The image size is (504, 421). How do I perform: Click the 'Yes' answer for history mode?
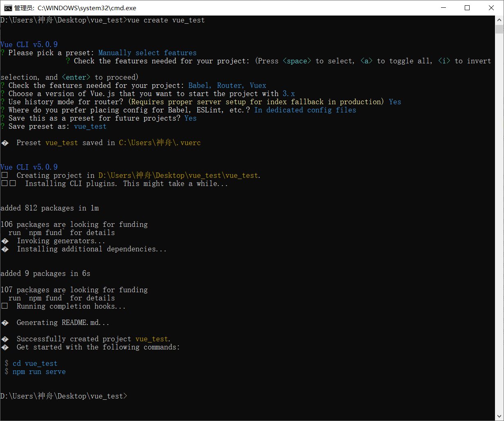395,102
